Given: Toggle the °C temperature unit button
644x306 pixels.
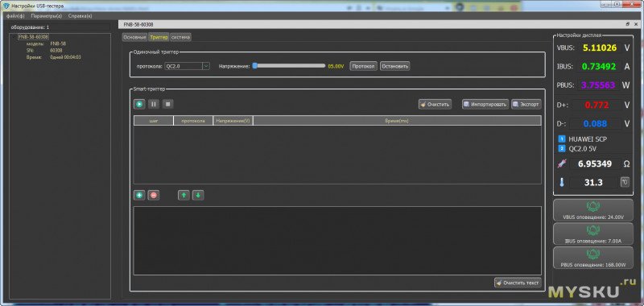Looking at the screenshot, I should 625,182.
